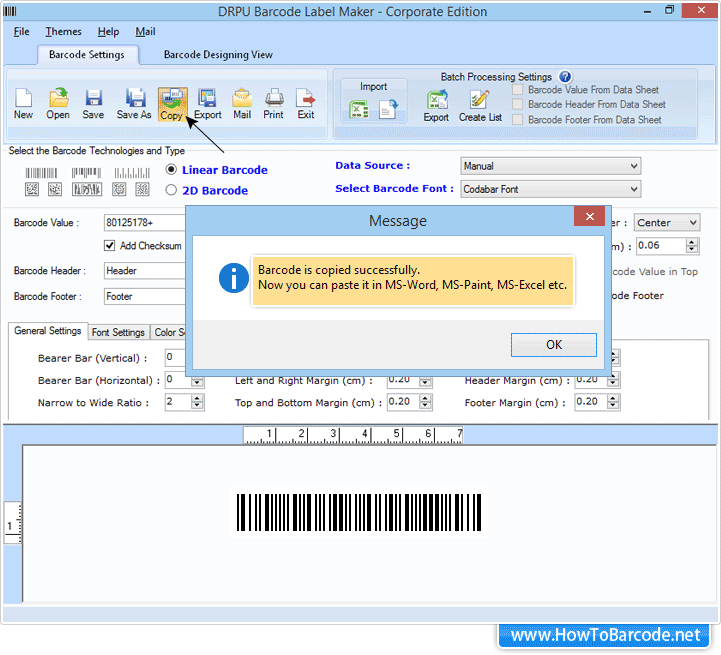Import from text file icon

tap(388, 109)
